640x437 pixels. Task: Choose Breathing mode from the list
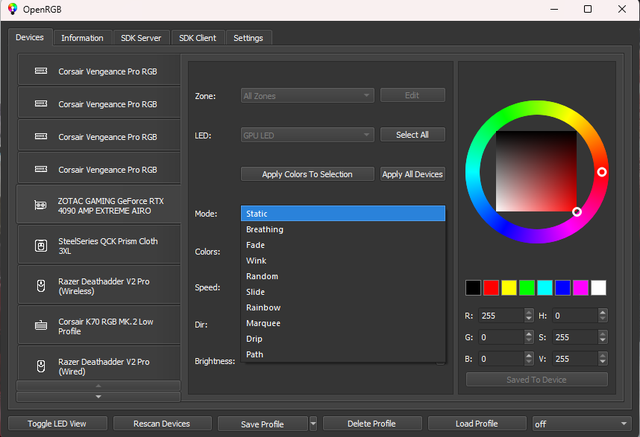pyautogui.click(x=343, y=229)
